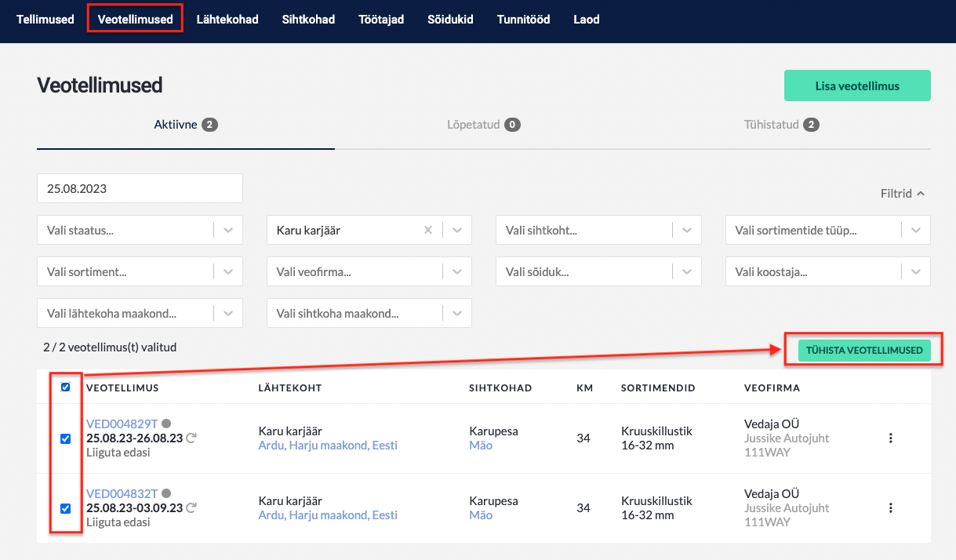Open the Vali staatus dropdown
The height and width of the screenshot is (560, 956).
coord(140,231)
